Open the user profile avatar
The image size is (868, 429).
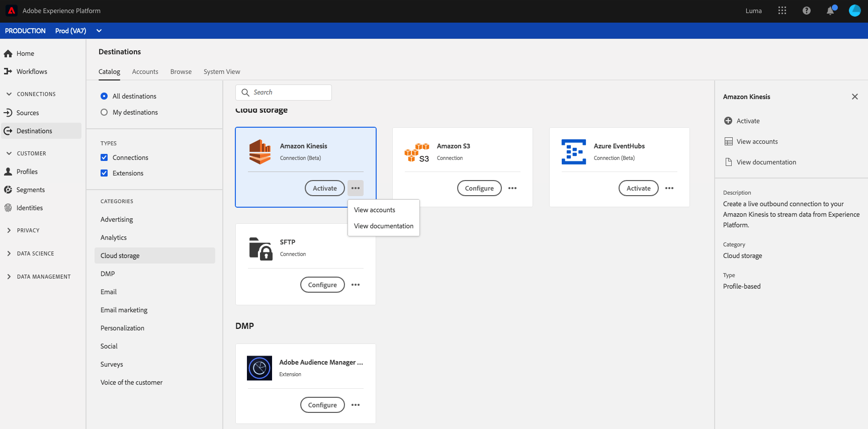pyautogui.click(x=855, y=11)
